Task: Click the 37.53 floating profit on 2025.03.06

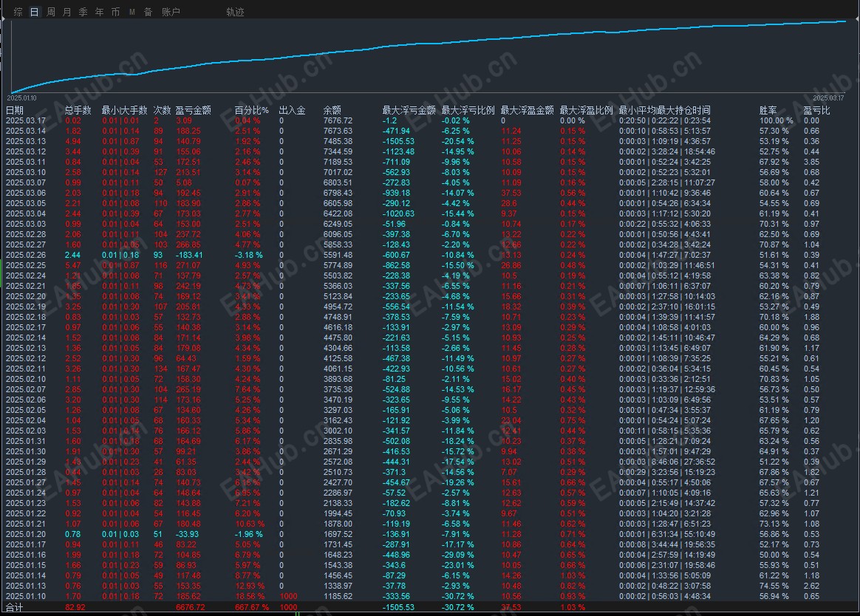Action: pyautogui.click(x=511, y=193)
